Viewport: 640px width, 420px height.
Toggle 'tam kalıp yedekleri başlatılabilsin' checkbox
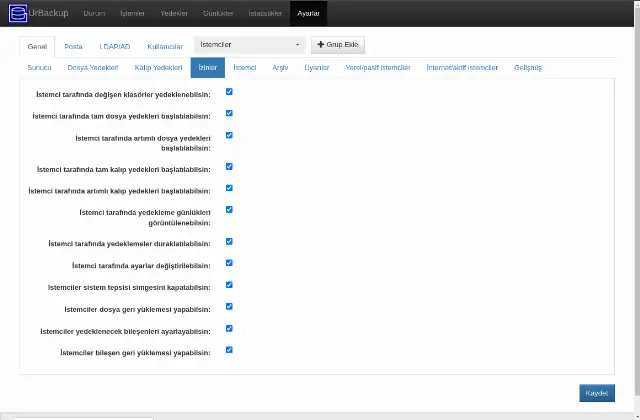[229, 167]
